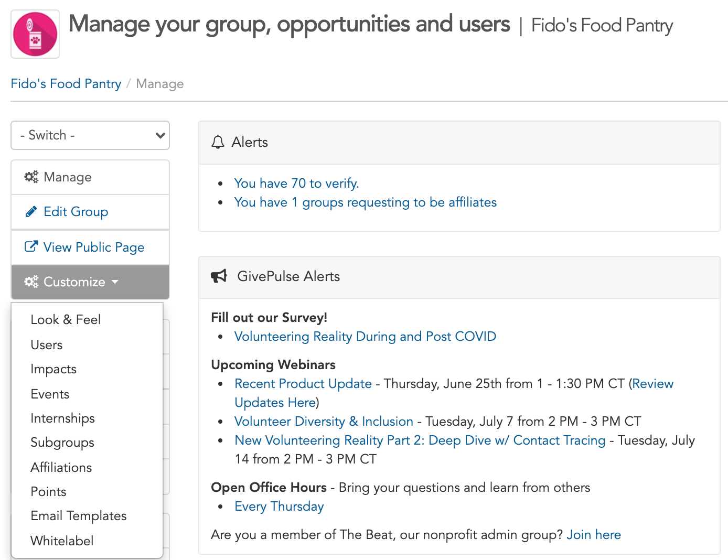The image size is (728, 560).
Task: Click the Open Office Hours text
Action: click(x=269, y=488)
